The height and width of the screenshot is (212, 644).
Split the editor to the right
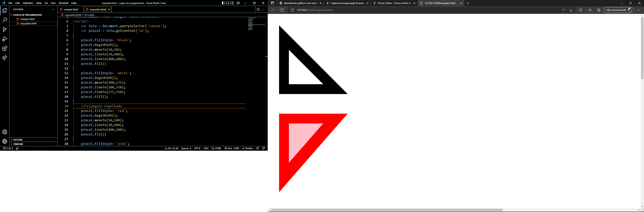click(x=258, y=9)
